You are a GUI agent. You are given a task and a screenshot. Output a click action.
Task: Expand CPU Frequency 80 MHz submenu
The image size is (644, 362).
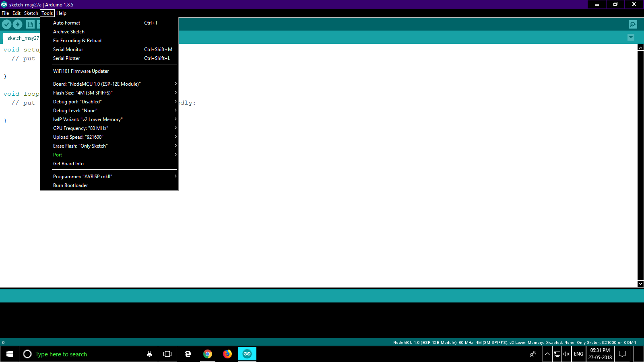pyautogui.click(x=109, y=128)
